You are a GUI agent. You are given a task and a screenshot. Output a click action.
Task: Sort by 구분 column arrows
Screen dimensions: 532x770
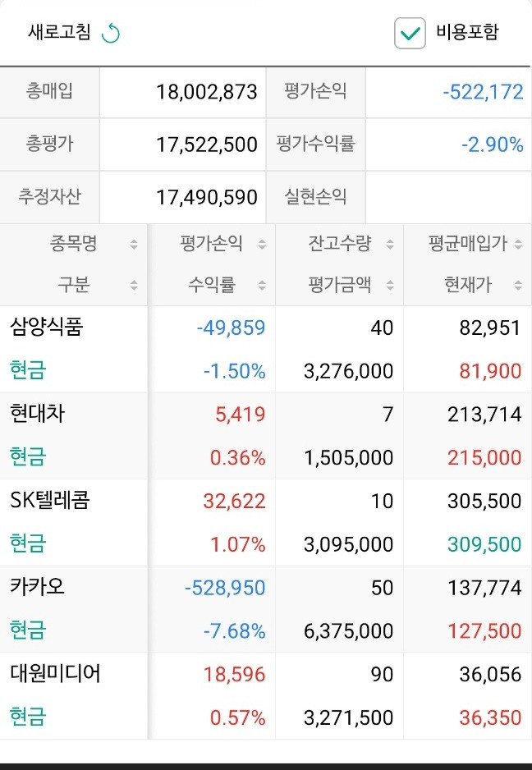134,285
